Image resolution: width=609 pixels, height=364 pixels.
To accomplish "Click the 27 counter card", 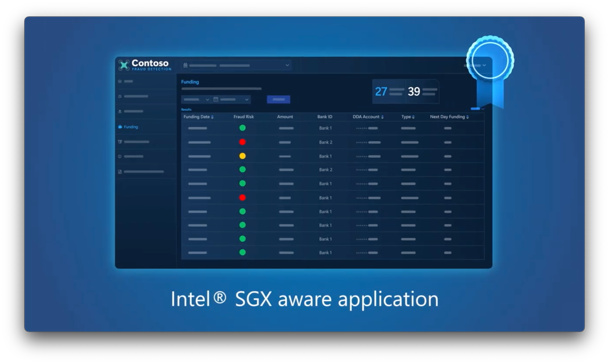I will (x=389, y=91).
